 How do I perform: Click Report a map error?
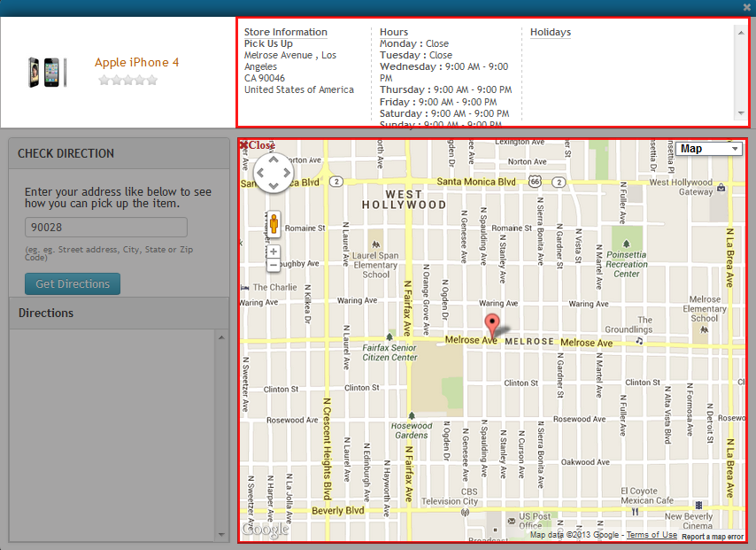point(712,537)
